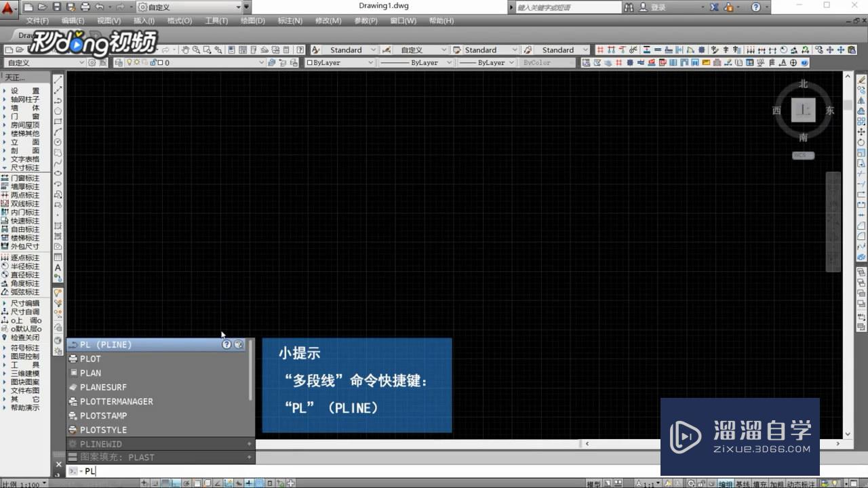Image resolution: width=868 pixels, height=488 pixels.
Task: Click the help question mark in title bar
Action: click(756, 7)
